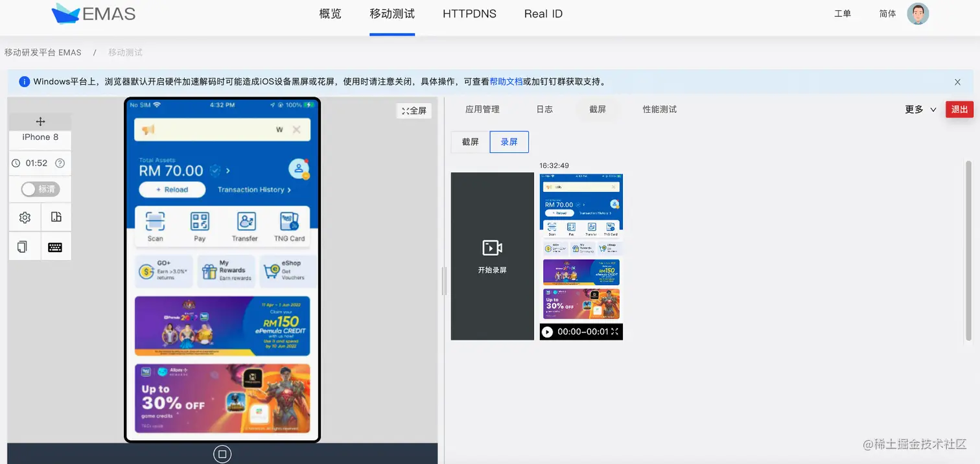Open device settings gear icon
The height and width of the screenshot is (464, 980).
[25, 218]
